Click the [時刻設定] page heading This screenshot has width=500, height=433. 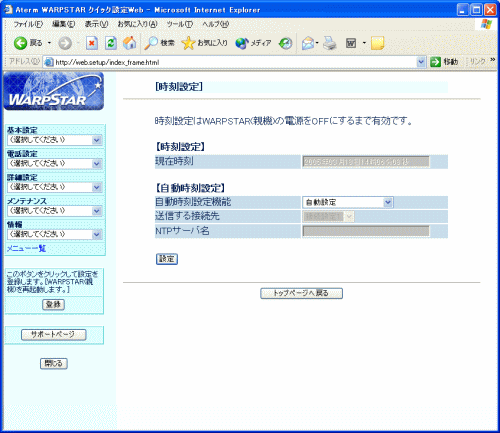pyautogui.click(x=179, y=87)
